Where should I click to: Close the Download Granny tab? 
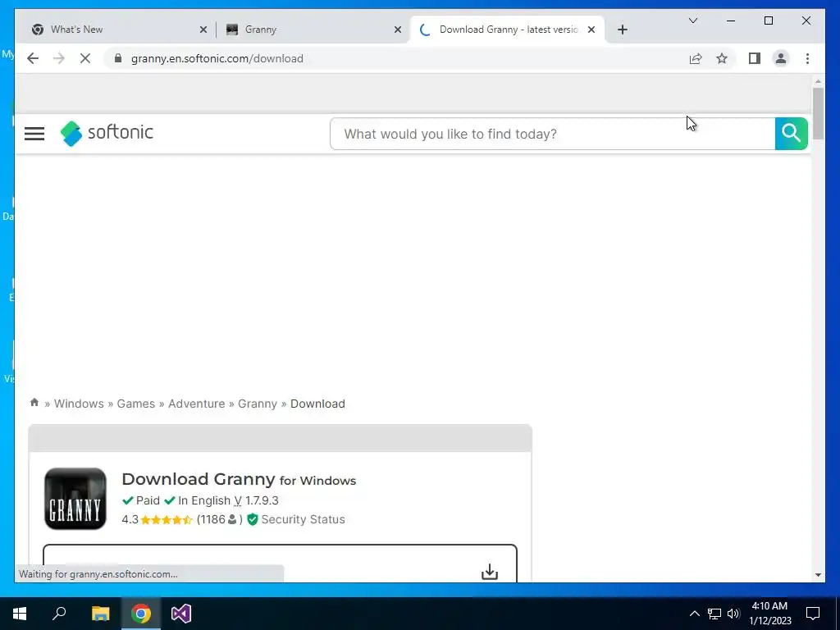coord(591,30)
